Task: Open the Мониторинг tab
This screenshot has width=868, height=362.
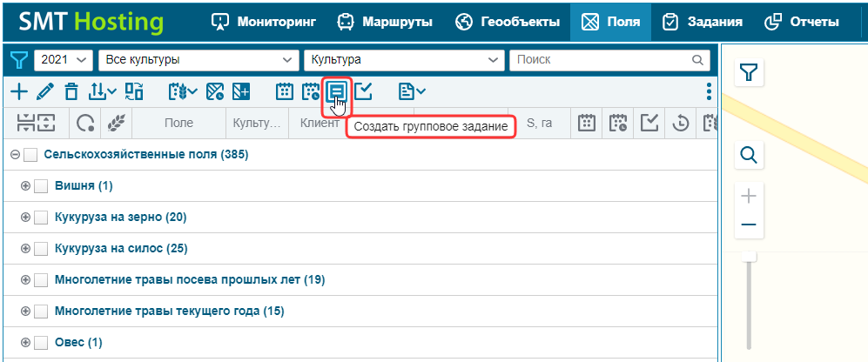Action: coord(264,22)
